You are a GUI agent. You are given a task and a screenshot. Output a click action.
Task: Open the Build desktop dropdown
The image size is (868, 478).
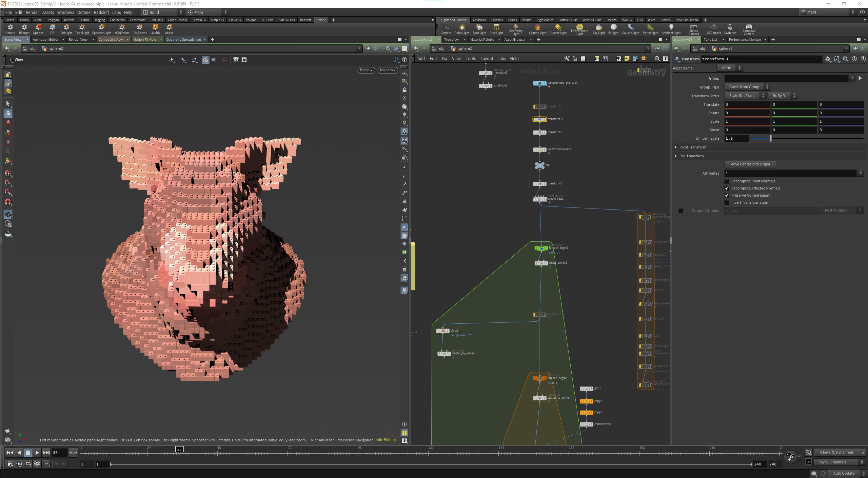pos(163,12)
